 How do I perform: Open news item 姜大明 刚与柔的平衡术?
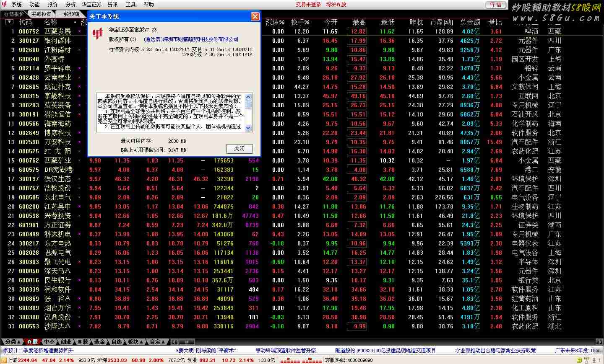click(x=206, y=351)
